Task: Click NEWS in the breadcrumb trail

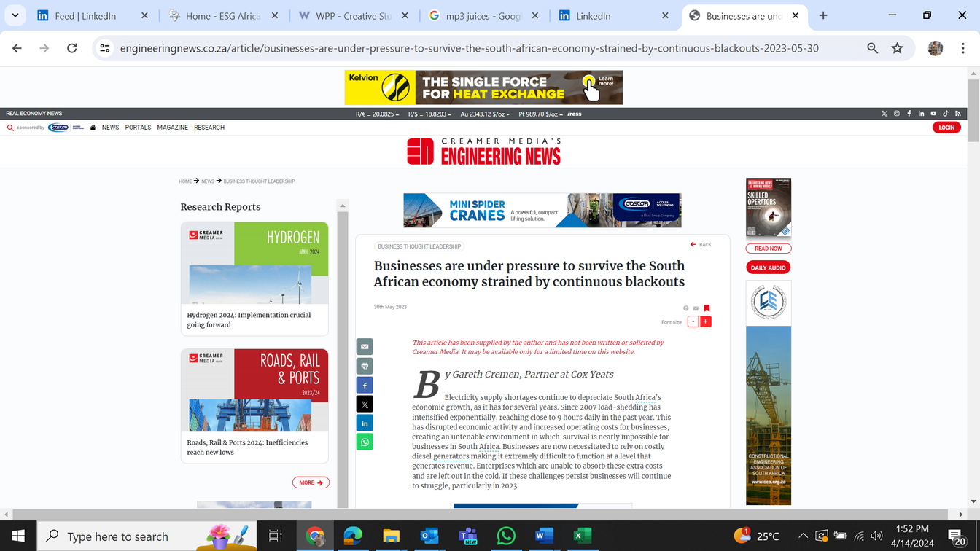Action: (208, 181)
